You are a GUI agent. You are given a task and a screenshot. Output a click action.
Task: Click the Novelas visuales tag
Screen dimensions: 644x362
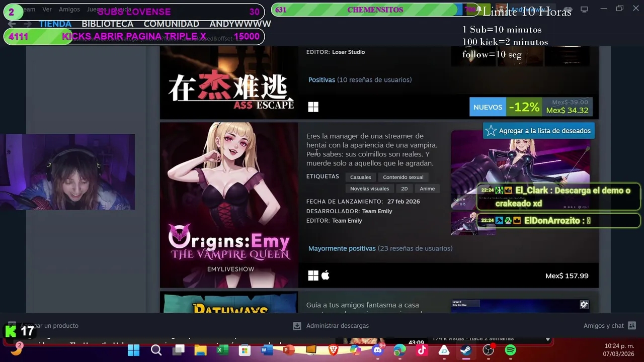(370, 189)
